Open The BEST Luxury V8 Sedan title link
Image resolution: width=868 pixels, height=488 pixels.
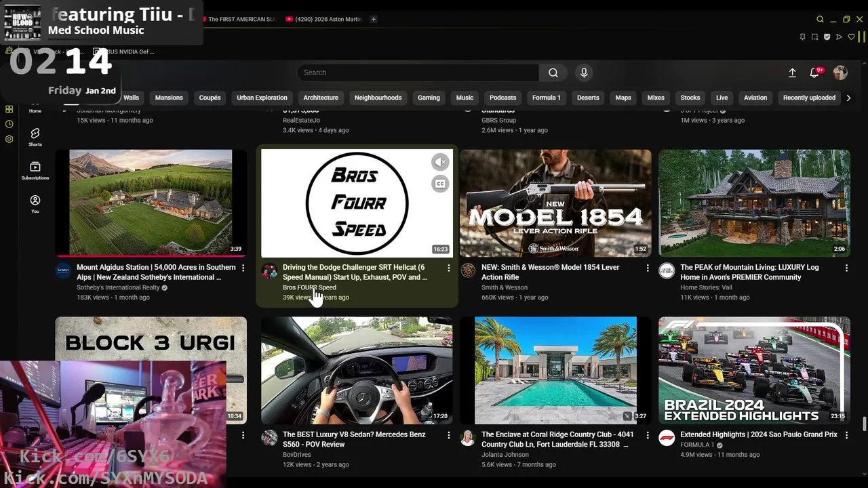point(354,439)
